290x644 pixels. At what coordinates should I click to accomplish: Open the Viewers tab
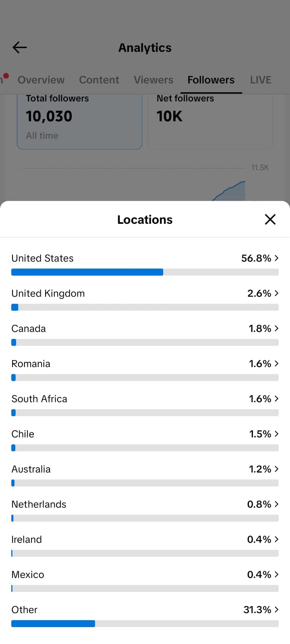click(x=153, y=80)
